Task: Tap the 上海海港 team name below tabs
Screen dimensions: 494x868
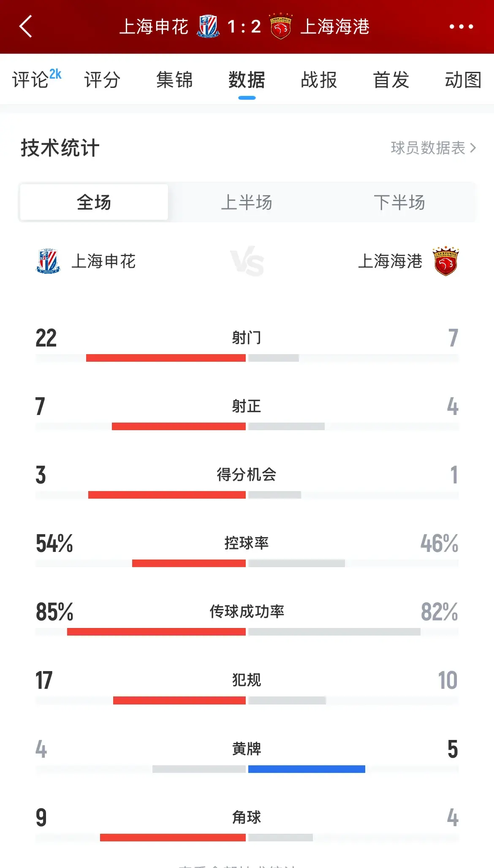Action: point(390,261)
